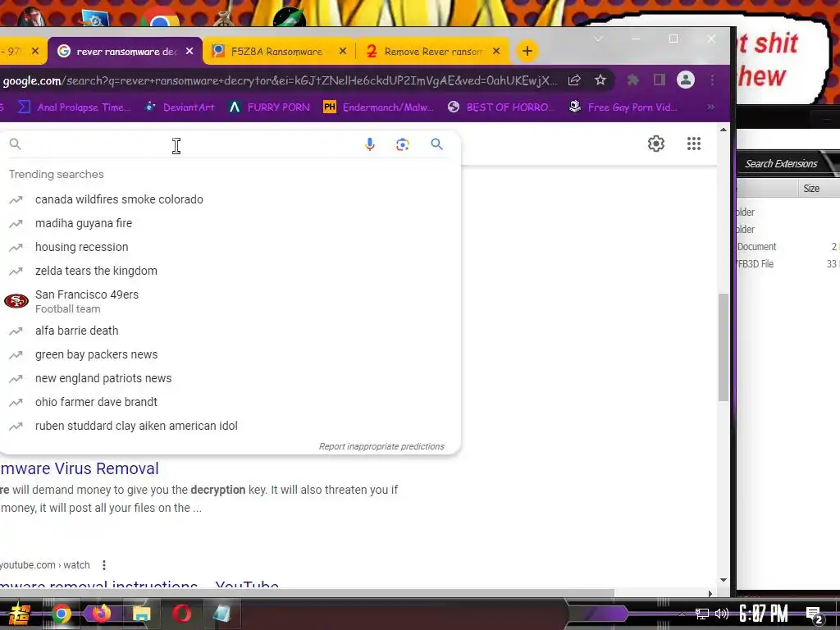Image resolution: width=840 pixels, height=630 pixels.
Task: Click the share page icon in address bar
Action: tap(573, 80)
